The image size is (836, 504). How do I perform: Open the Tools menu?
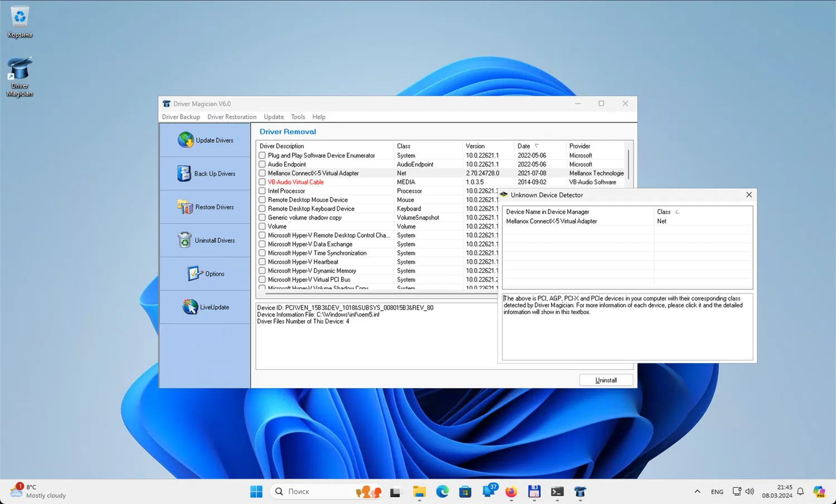coord(298,117)
